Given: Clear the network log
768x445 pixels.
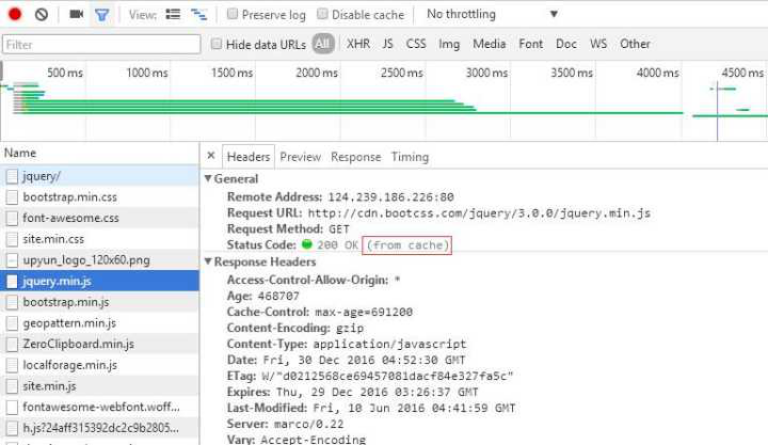Looking at the screenshot, I should pyautogui.click(x=42, y=14).
